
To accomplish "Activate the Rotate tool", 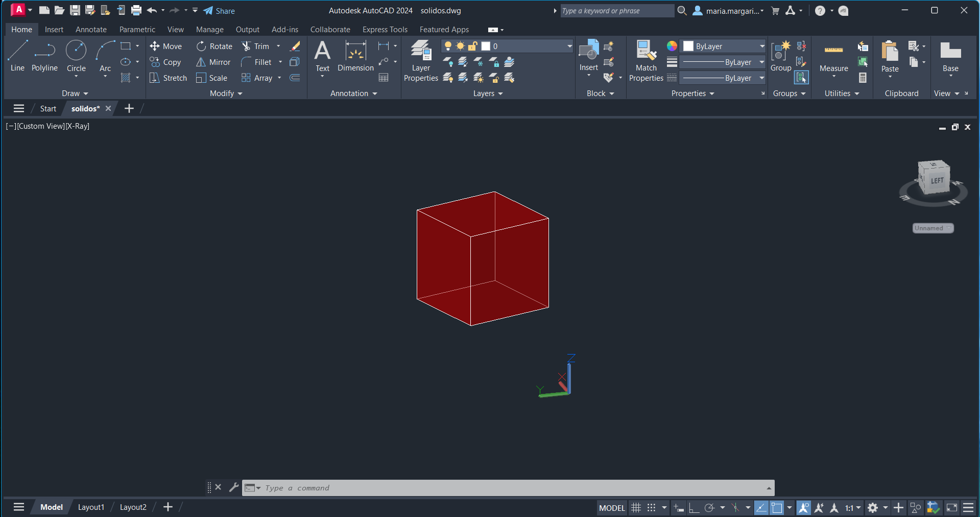I will 214,46.
